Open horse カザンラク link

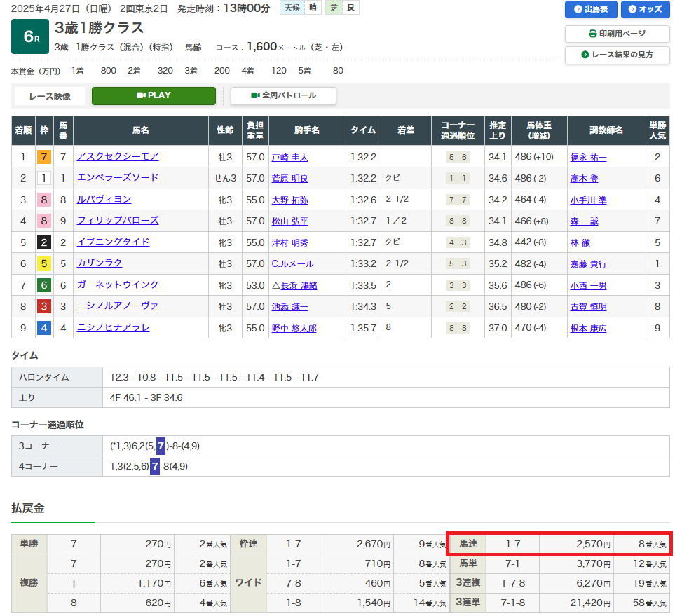[x=100, y=263]
